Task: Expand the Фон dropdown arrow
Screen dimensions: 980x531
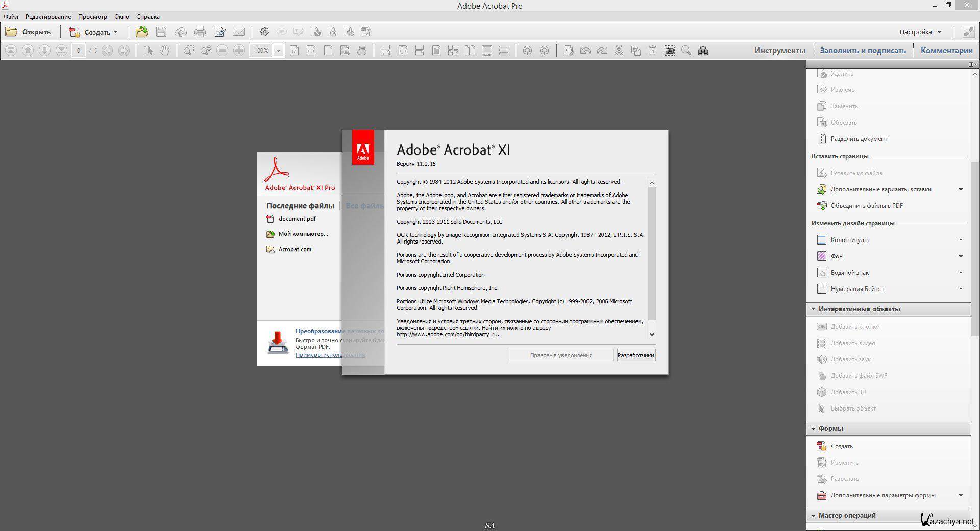Action: [x=961, y=256]
